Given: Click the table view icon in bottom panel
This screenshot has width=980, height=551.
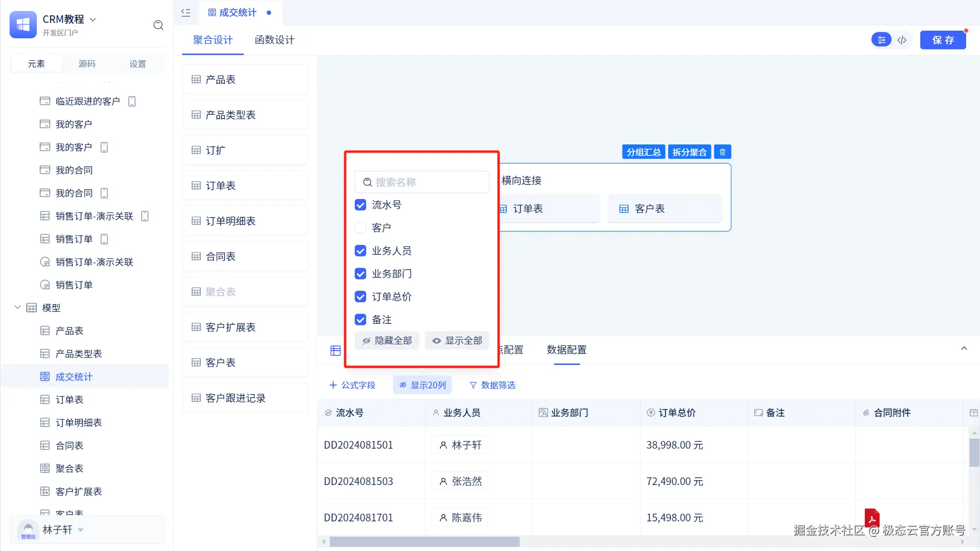Looking at the screenshot, I should pyautogui.click(x=336, y=351).
